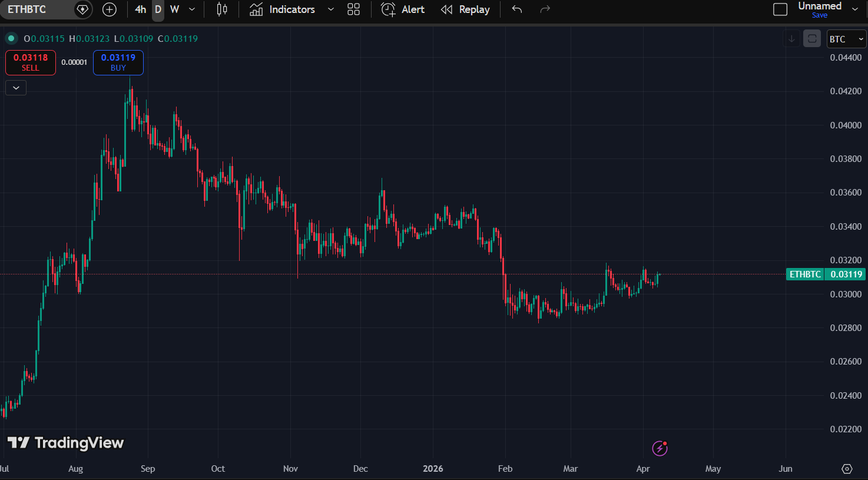The height and width of the screenshot is (480, 868).
Task: Expand the indicators favorites dropdown arrow
Action: coord(331,9)
